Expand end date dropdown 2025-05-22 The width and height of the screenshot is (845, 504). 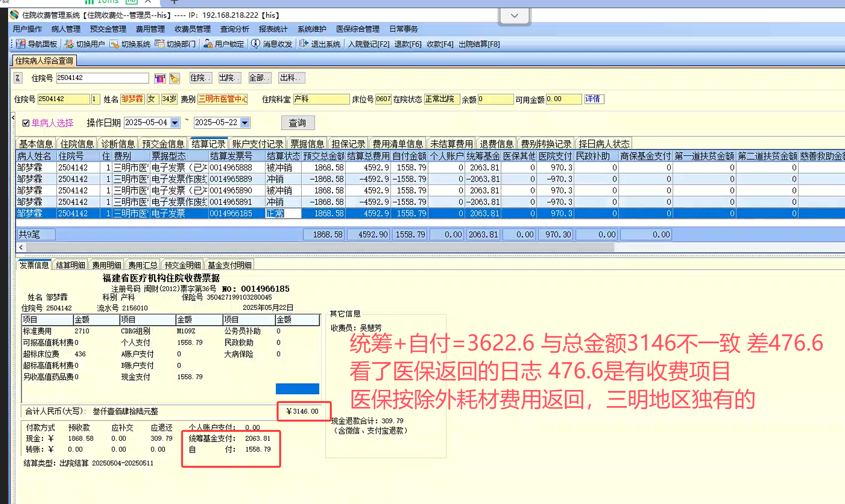pyautogui.click(x=245, y=123)
